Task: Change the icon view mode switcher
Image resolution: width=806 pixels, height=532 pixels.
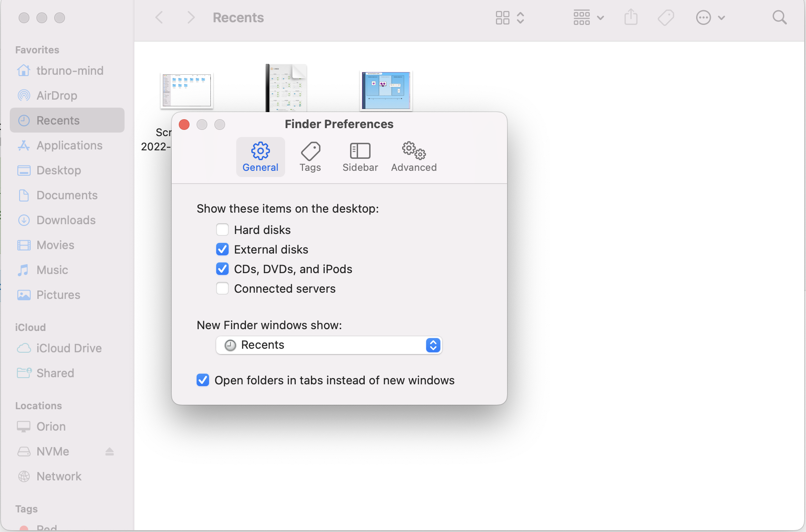Action: (x=510, y=18)
